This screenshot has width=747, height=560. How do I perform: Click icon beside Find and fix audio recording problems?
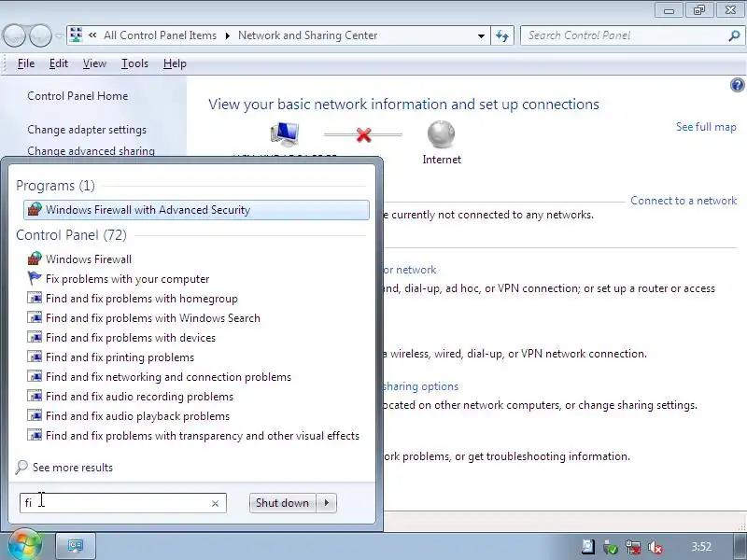click(x=35, y=396)
